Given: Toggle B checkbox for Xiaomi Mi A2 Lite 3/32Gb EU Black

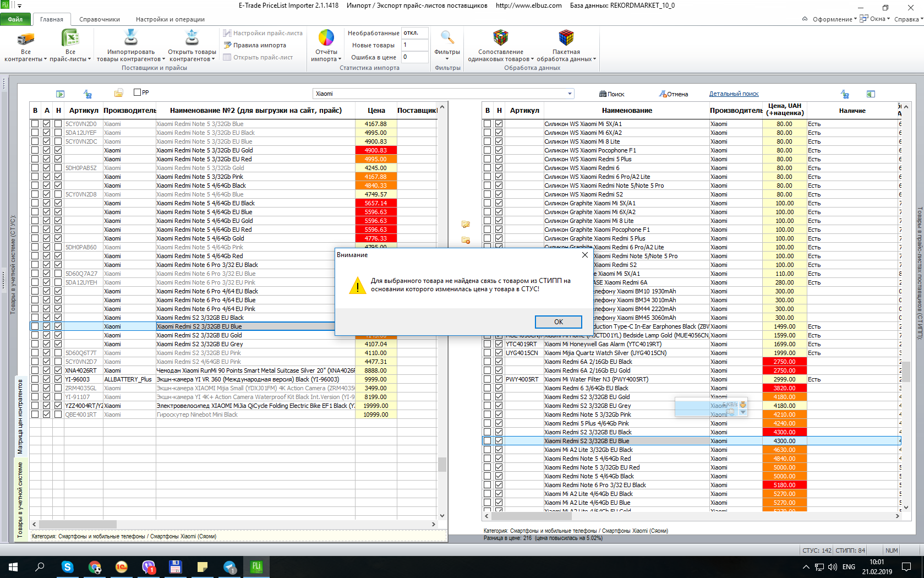Looking at the screenshot, I should 487,450.
